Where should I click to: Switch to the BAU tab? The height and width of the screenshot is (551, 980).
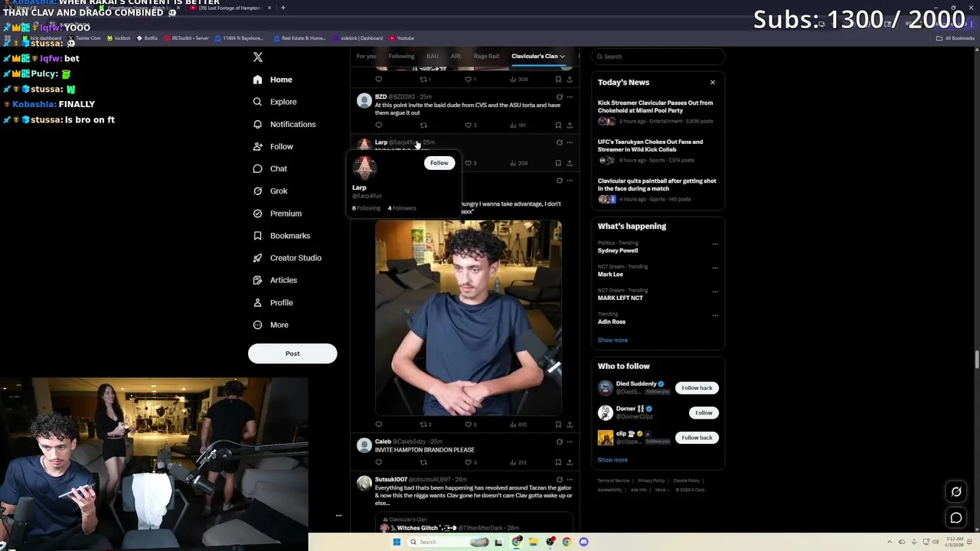point(433,56)
